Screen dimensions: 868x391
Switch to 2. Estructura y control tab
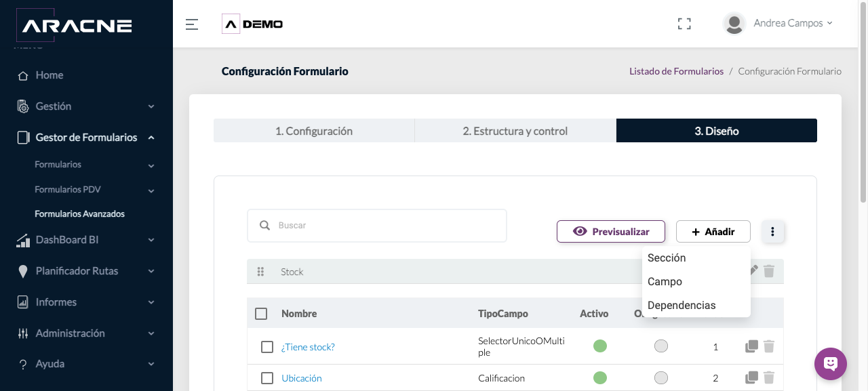point(515,131)
